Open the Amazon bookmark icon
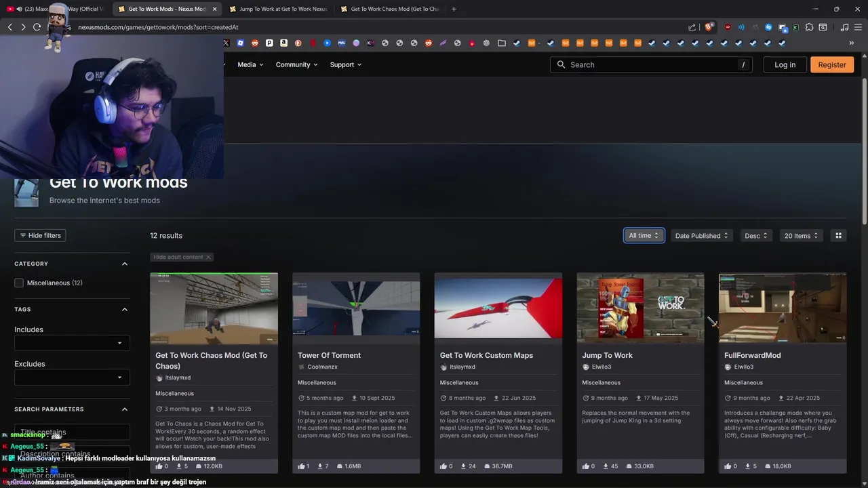 283,43
